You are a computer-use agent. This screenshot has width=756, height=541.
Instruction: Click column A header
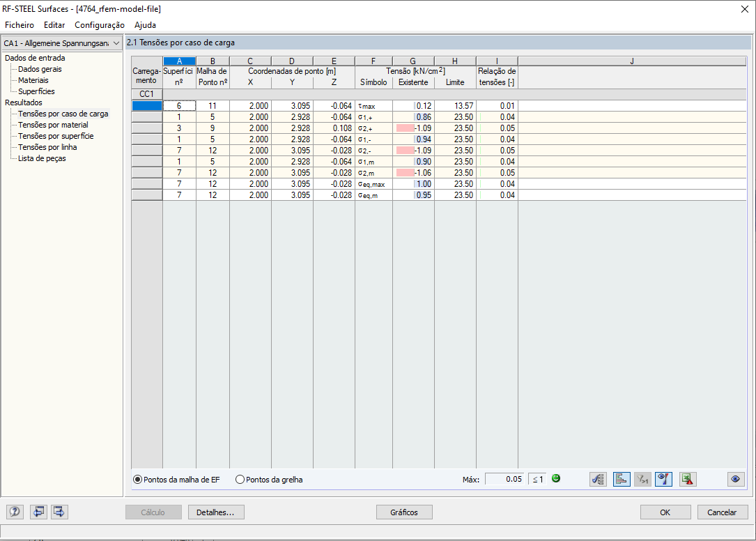tap(179, 61)
